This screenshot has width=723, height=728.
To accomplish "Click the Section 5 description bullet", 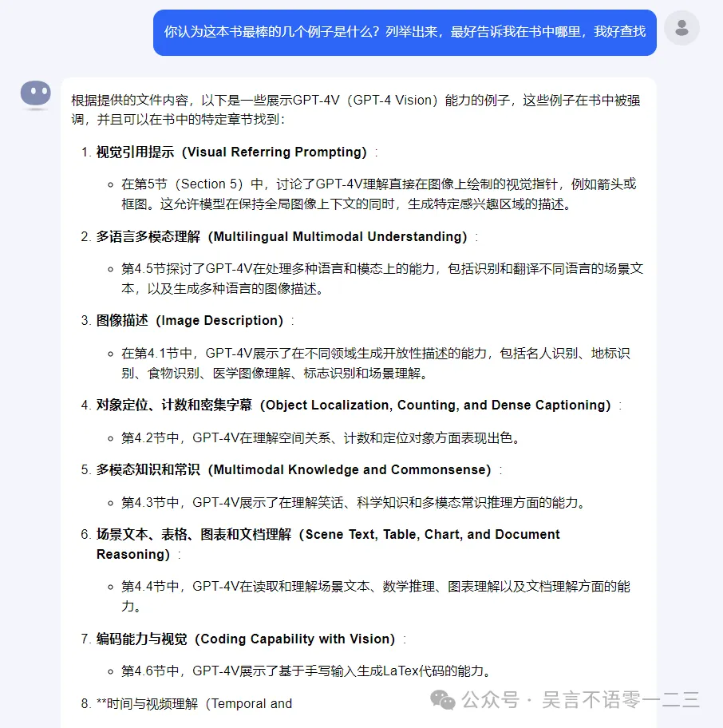I will (379, 194).
